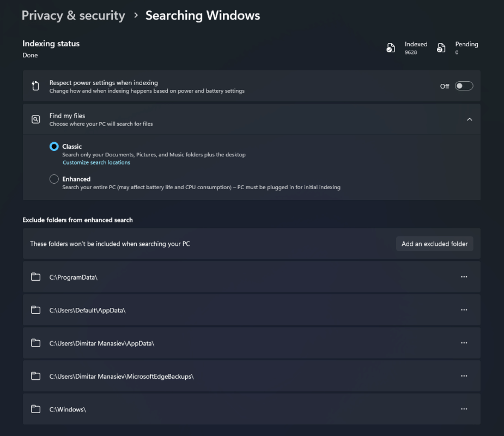Screen dimensions: 504x436
Task: Click the power settings indexing icon
Action: tap(35, 86)
